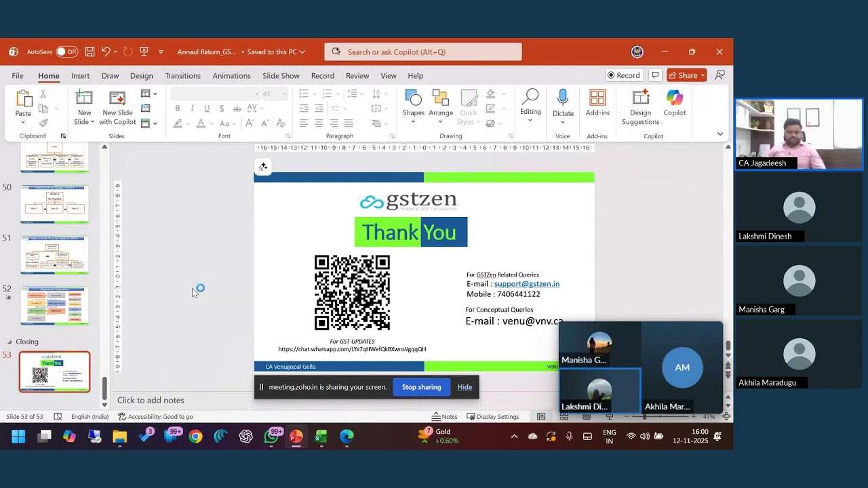Viewport: 868px width, 488px height.
Task: Open the Arrange menu
Action: click(441, 107)
